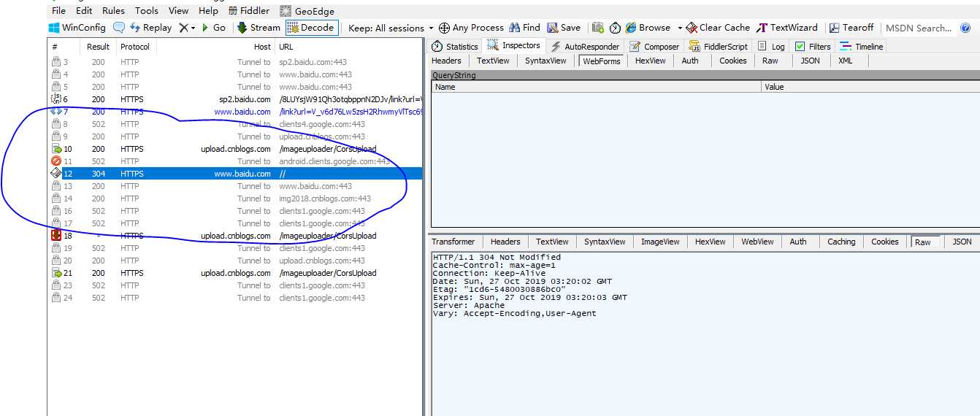Click the Any Process target picker
The width and height of the screenshot is (980, 416).
point(471,28)
